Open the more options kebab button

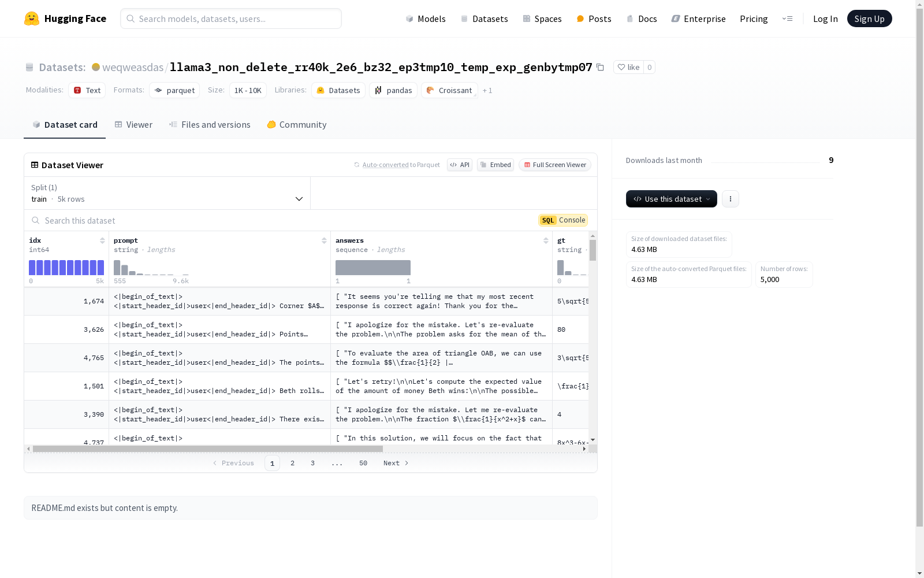pyautogui.click(x=731, y=199)
